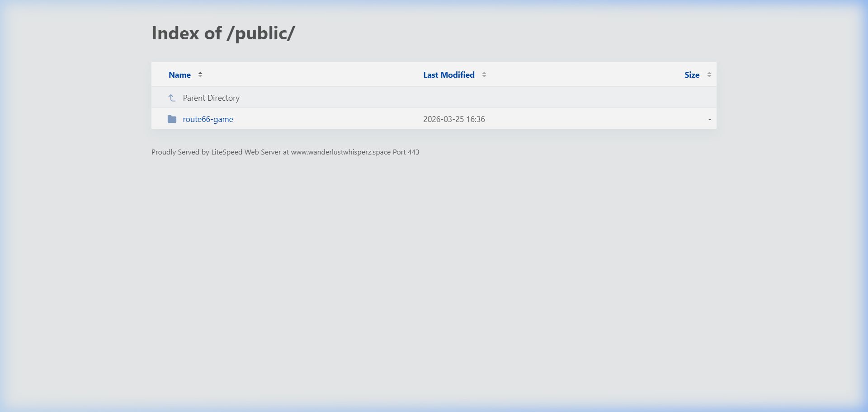Open the route66-game folder link
This screenshot has width=868, height=412.
(208, 119)
